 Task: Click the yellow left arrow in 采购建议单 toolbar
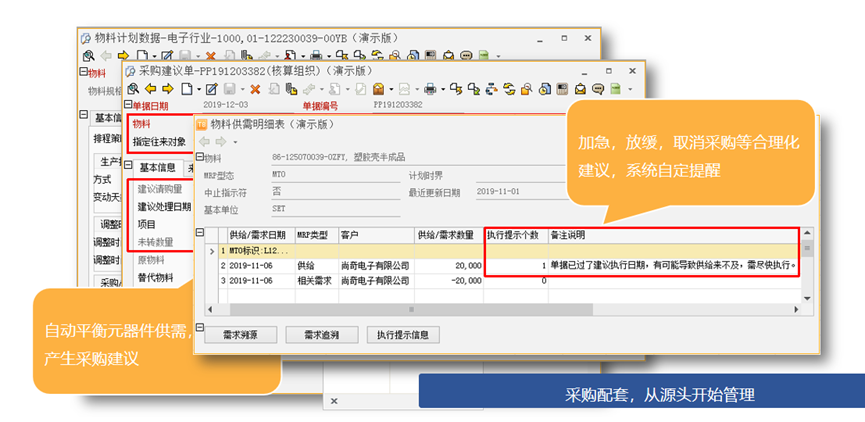[x=151, y=89]
